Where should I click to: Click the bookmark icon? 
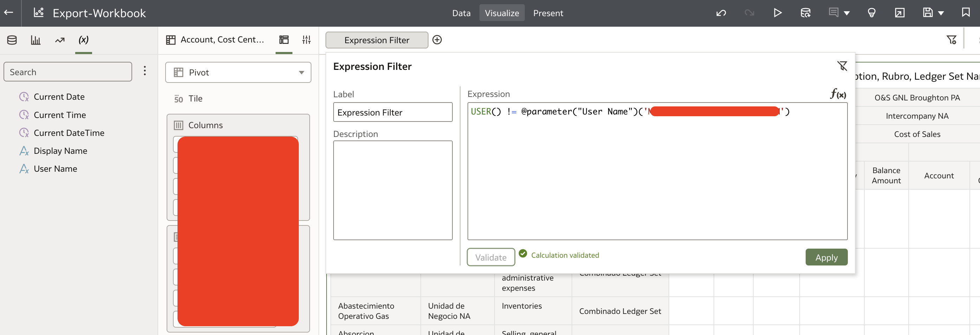pos(966,13)
